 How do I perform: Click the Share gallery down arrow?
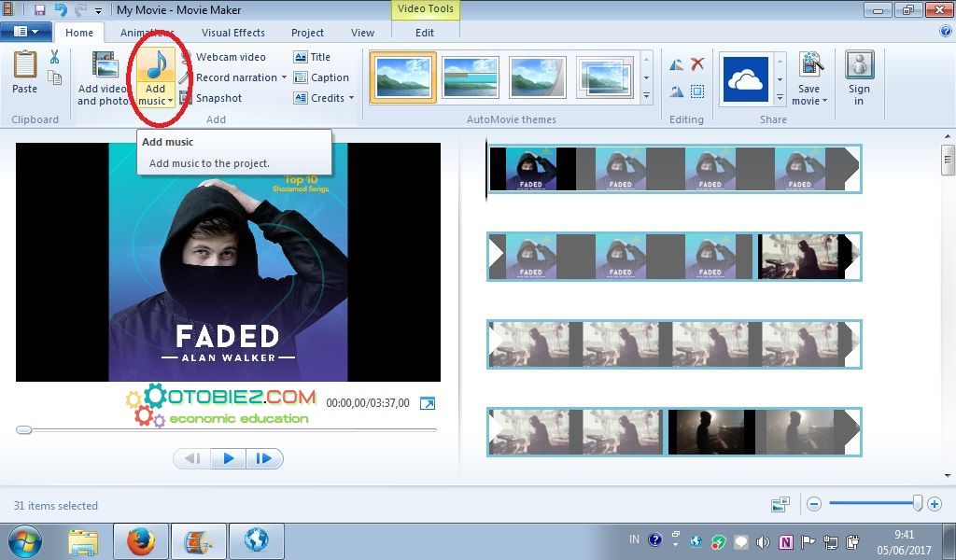pos(780,79)
